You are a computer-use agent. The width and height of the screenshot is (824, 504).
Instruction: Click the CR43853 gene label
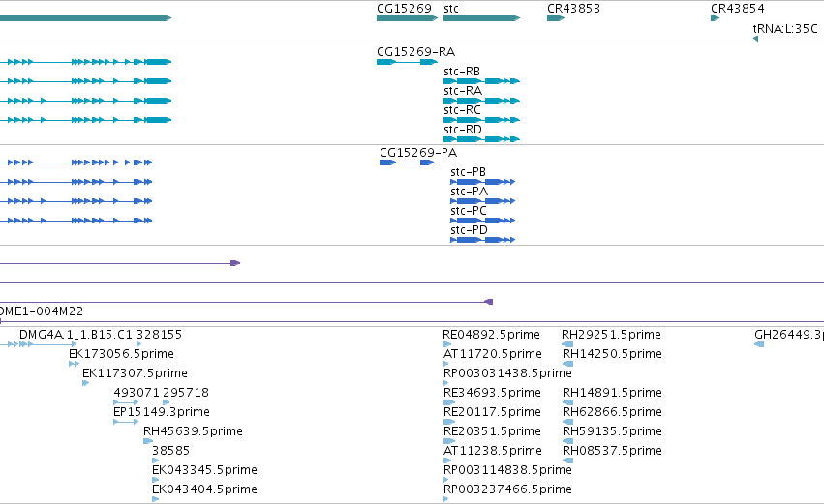[x=573, y=9]
